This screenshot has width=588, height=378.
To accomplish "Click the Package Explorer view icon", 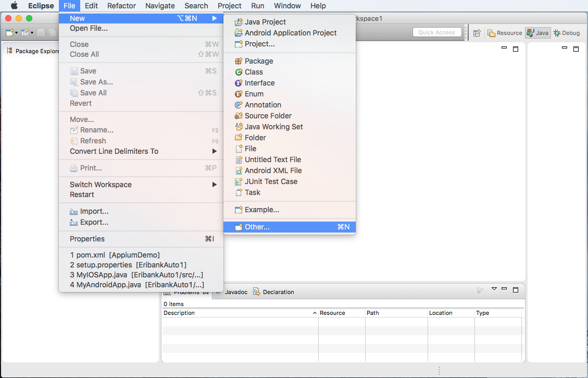I will point(10,51).
